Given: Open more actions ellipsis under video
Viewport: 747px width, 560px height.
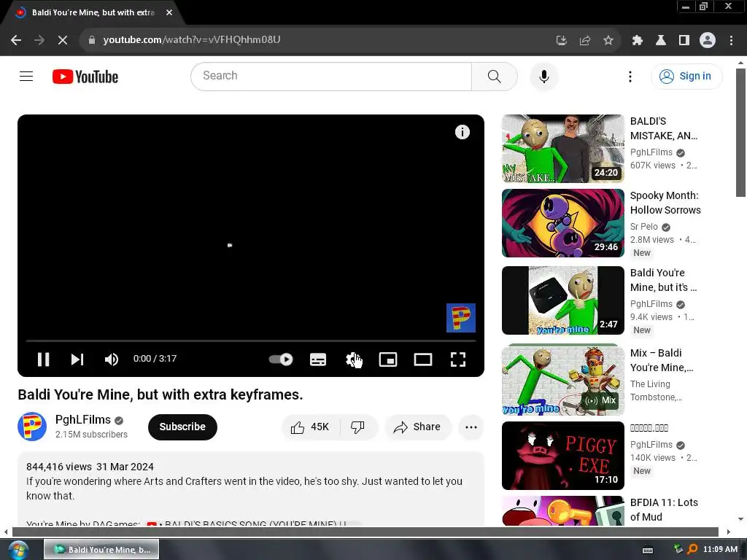Looking at the screenshot, I should tap(471, 427).
